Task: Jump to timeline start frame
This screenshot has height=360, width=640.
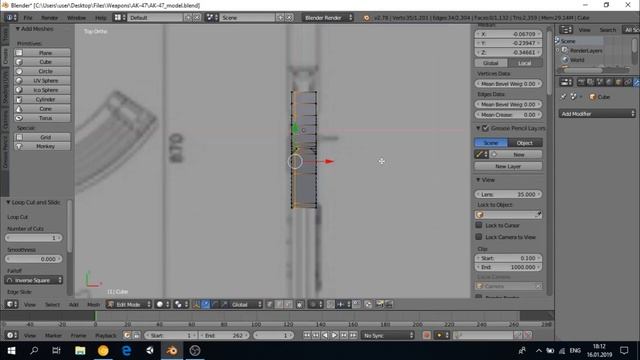Action: [307, 336]
